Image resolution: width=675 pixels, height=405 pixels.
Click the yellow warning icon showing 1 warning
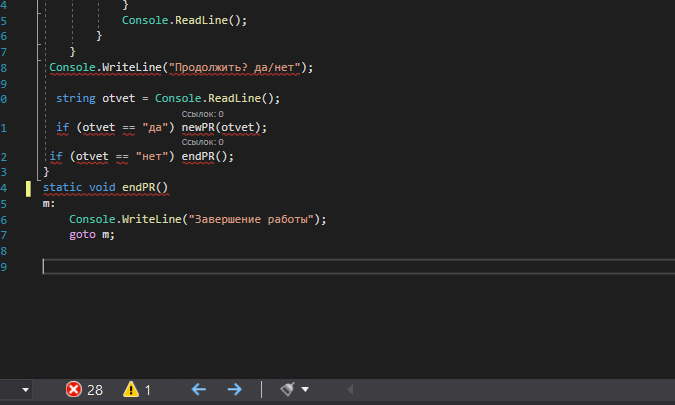coord(131,390)
